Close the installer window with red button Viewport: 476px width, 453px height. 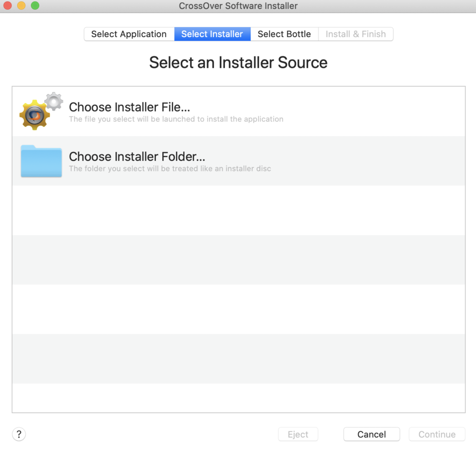8,6
